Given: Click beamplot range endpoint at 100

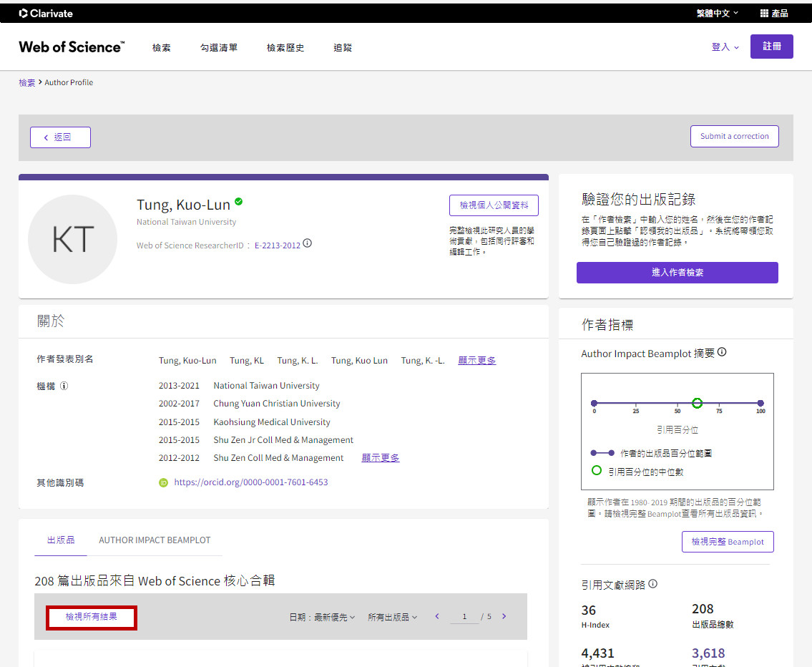Looking at the screenshot, I should coord(760,403).
